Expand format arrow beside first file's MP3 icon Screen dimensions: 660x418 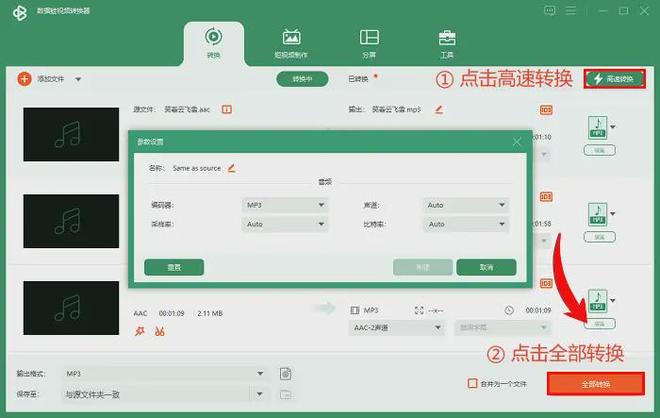click(613, 127)
